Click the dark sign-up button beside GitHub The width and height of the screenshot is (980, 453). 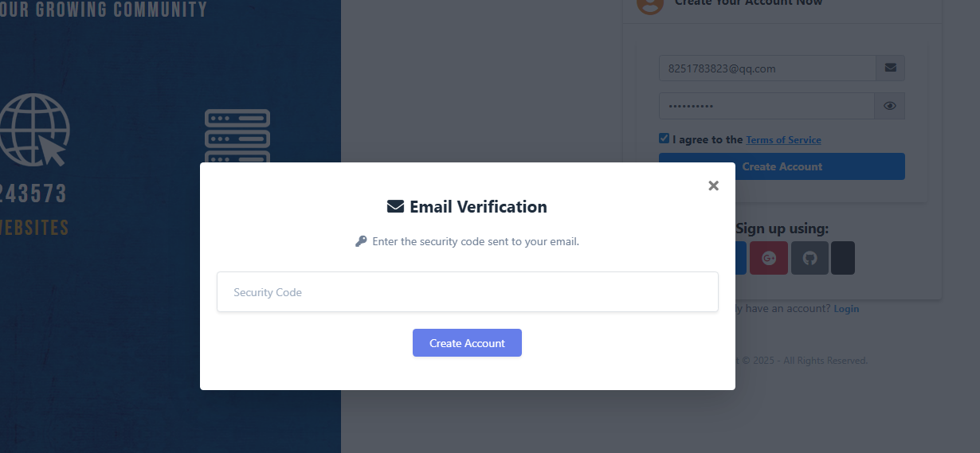[x=843, y=258]
